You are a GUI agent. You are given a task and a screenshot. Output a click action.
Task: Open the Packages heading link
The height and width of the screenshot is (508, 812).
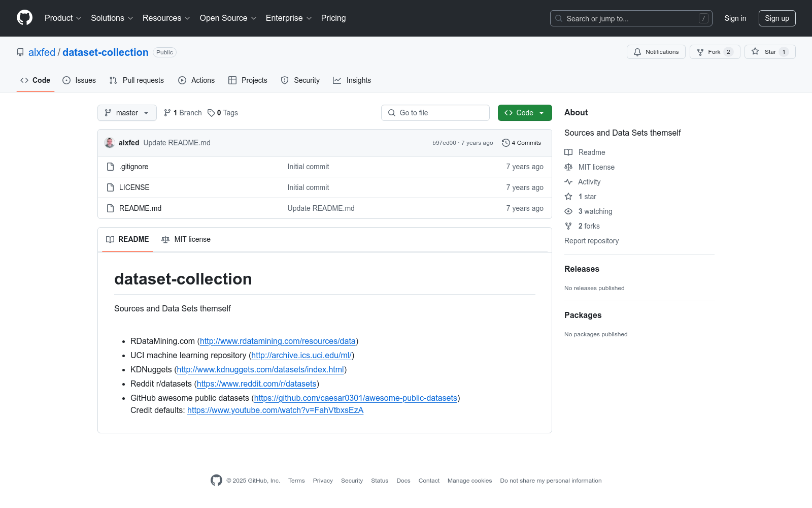point(583,315)
